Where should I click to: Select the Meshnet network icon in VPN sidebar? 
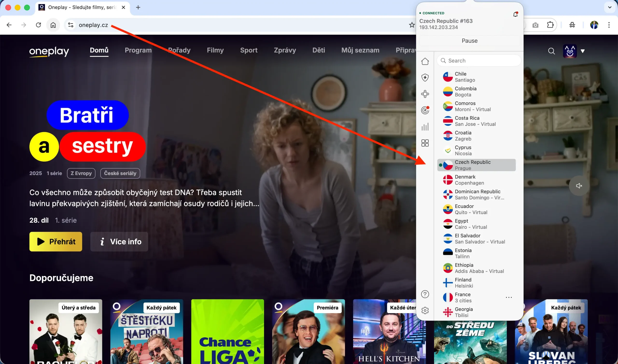[x=425, y=94]
